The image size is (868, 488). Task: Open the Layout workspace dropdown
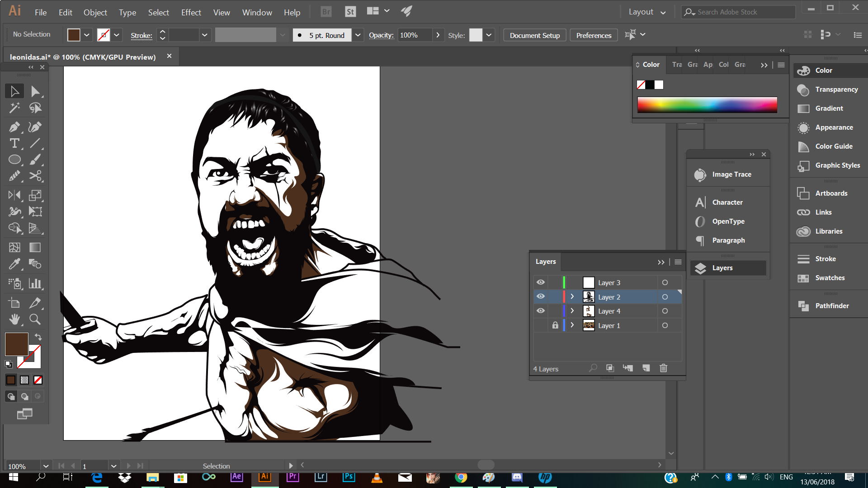click(x=647, y=12)
